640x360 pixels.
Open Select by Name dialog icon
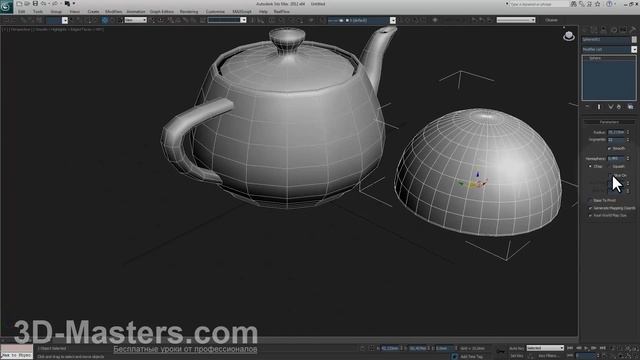click(80, 20)
